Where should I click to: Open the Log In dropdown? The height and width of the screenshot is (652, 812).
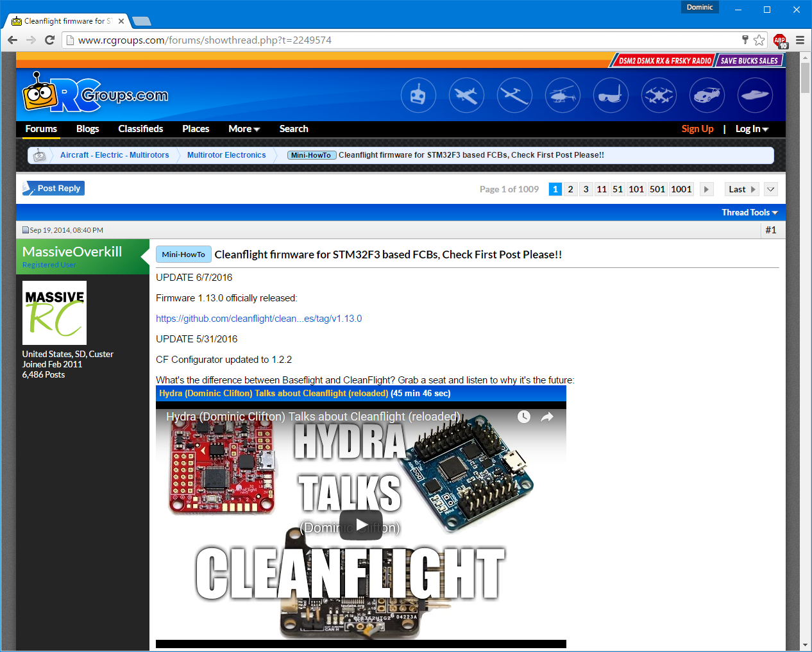752,129
